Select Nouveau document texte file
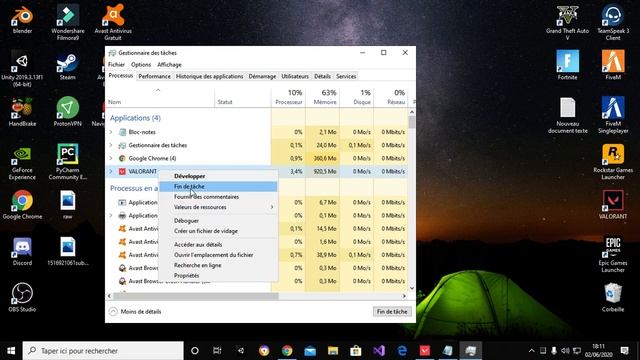Viewport: 640px width, 360px height. (x=567, y=116)
